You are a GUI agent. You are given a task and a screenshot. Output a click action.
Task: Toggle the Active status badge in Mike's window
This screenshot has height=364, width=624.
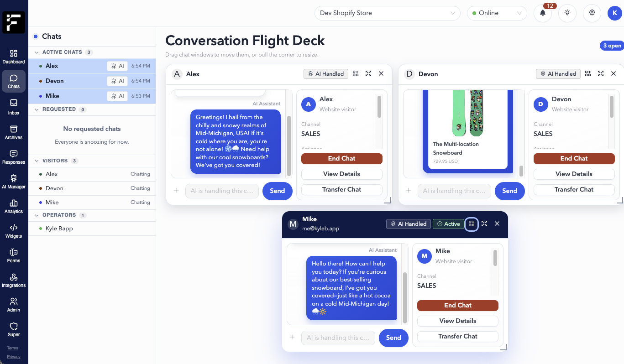point(448,224)
